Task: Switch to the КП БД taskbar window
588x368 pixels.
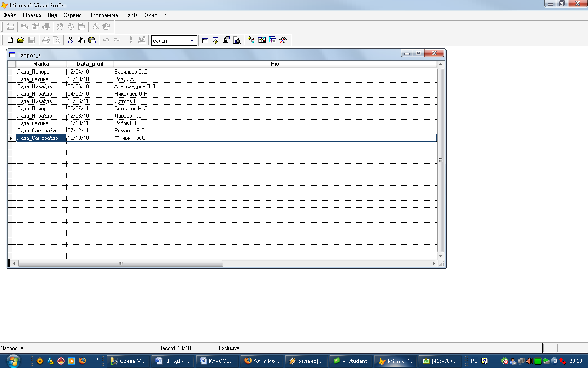Action: (173, 361)
